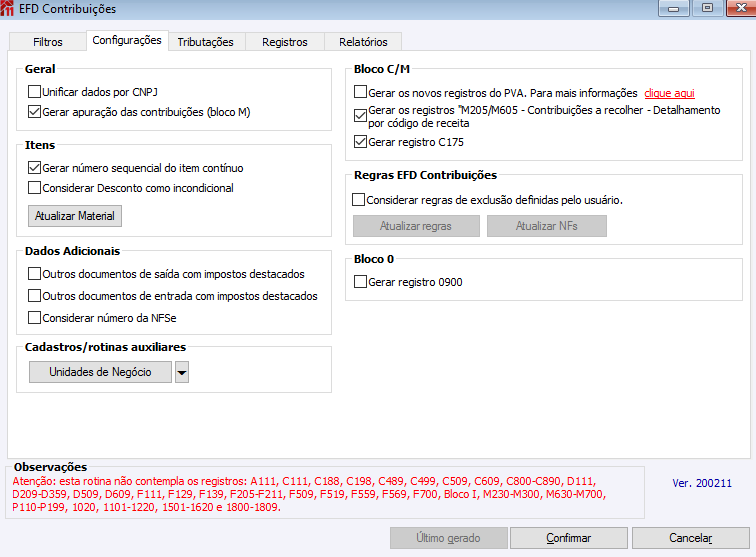
Task: Switch to the Tributações tab
Action: click(206, 42)
